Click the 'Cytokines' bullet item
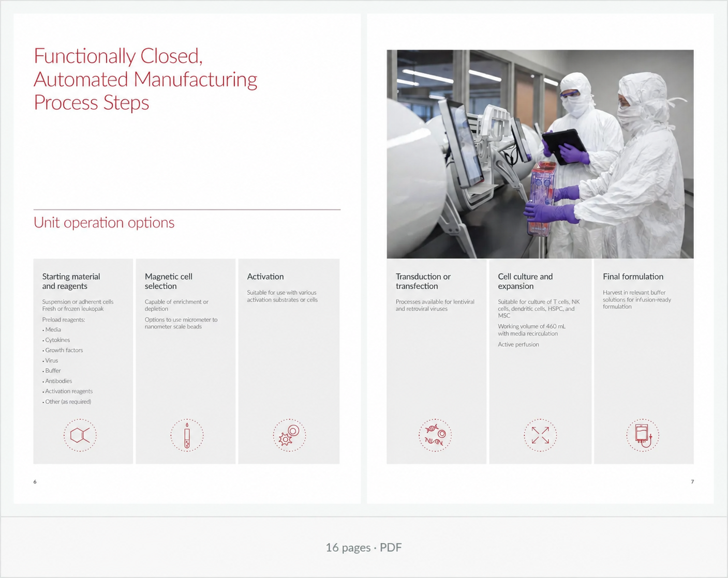The width and height of the screenshot is (728, 578). (x=56, y=340)
